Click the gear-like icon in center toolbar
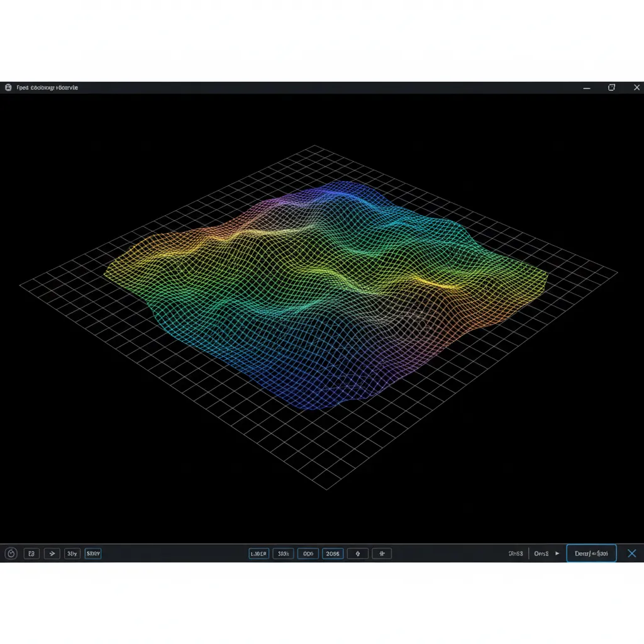The height and width of the screenshot is (644, 644). [358, 553]
